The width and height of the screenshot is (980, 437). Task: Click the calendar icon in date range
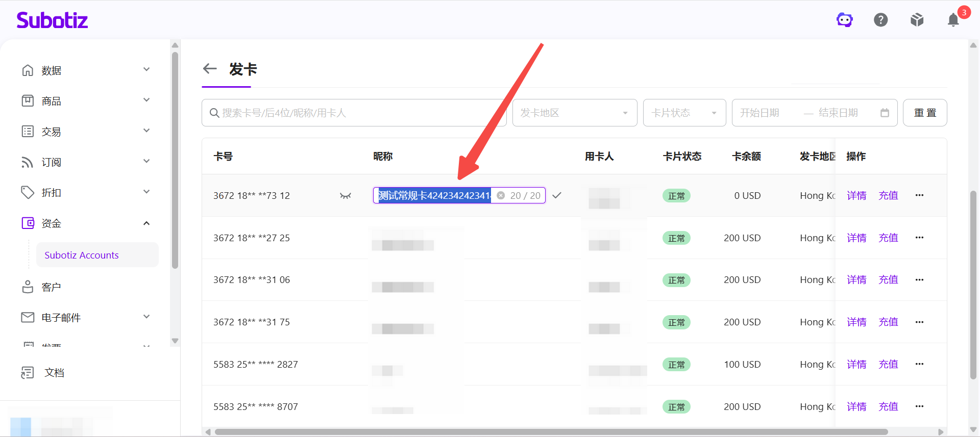point(885,113)
